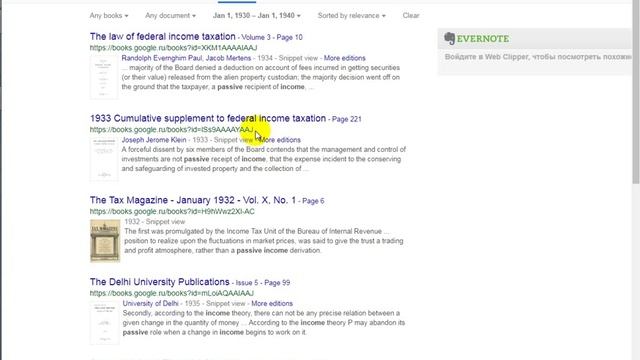Click the 1933 Cumulative supplement cover thumbnail
The image size is (640, 360).
tap(104, 159)
